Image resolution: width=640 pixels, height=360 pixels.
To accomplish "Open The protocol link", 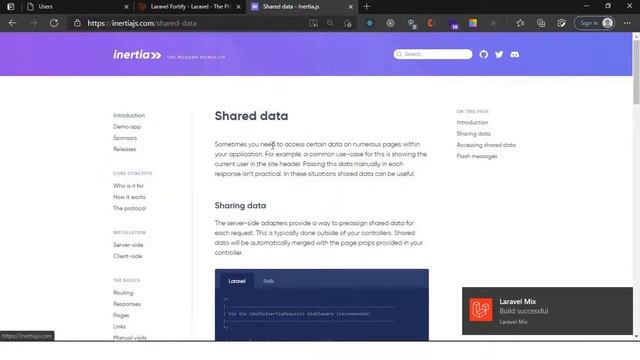I will point(129,208).
